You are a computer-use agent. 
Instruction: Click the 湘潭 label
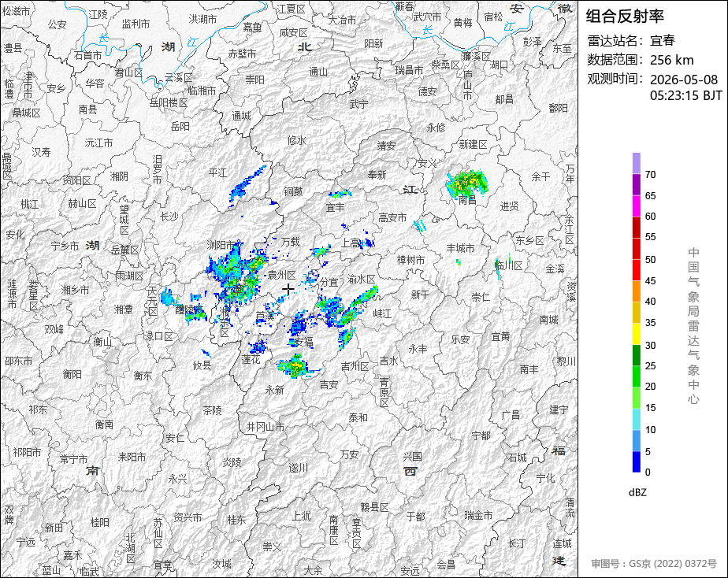click(x=124, y=309)
